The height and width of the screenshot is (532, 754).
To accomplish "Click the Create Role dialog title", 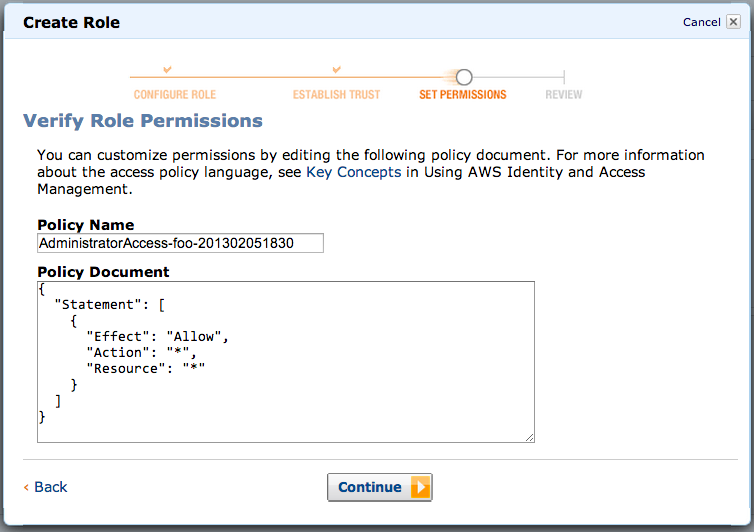I will coord(71,22).
